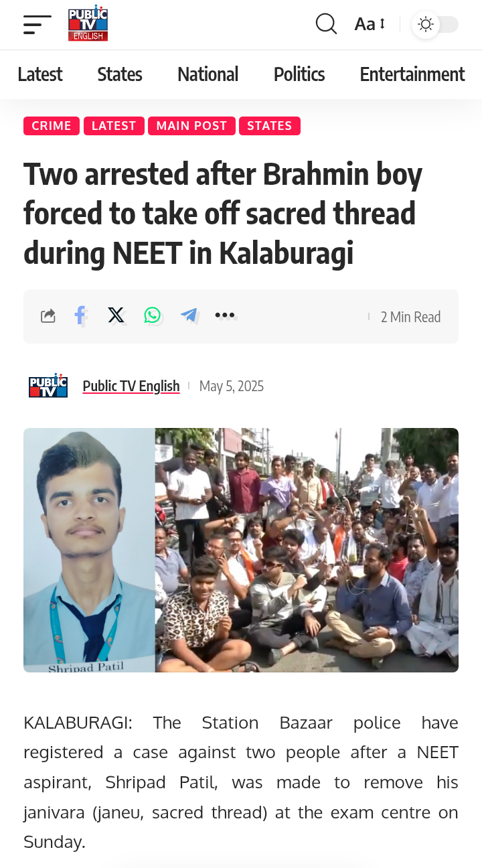Open Public TV English author link

click(x=131, y=386)
